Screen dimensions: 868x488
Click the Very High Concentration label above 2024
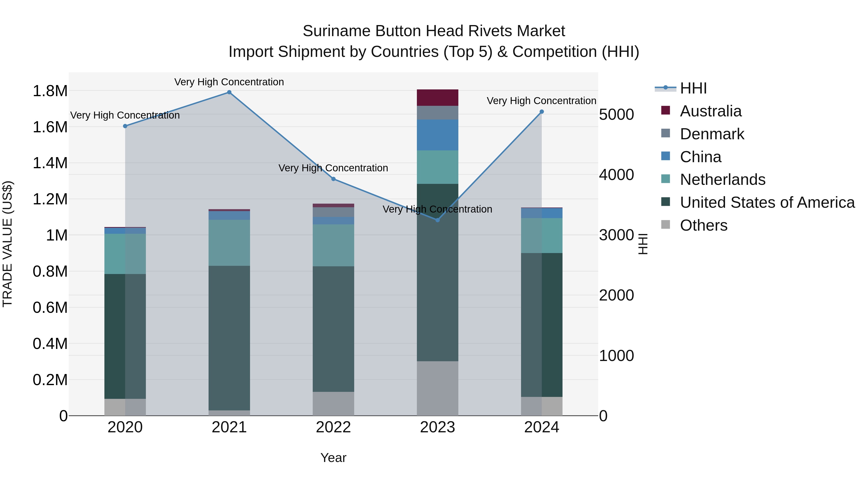tap(542, 101)
